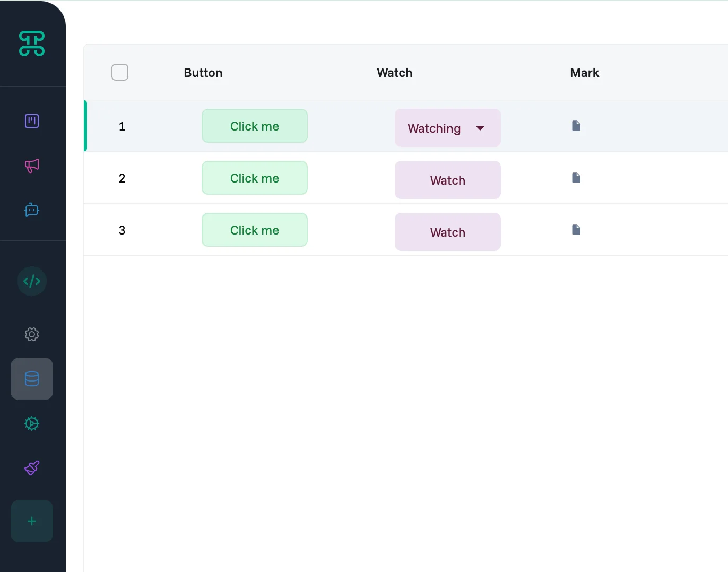
Task: Open the purple board icon in sidebar
Action: pyautogui.click(x=32, y=121)
